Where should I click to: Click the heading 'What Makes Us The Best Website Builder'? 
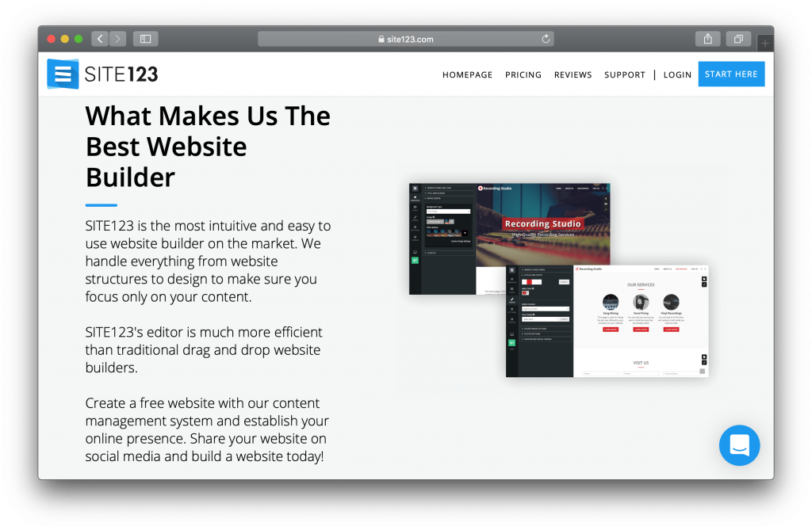point(208,147)
